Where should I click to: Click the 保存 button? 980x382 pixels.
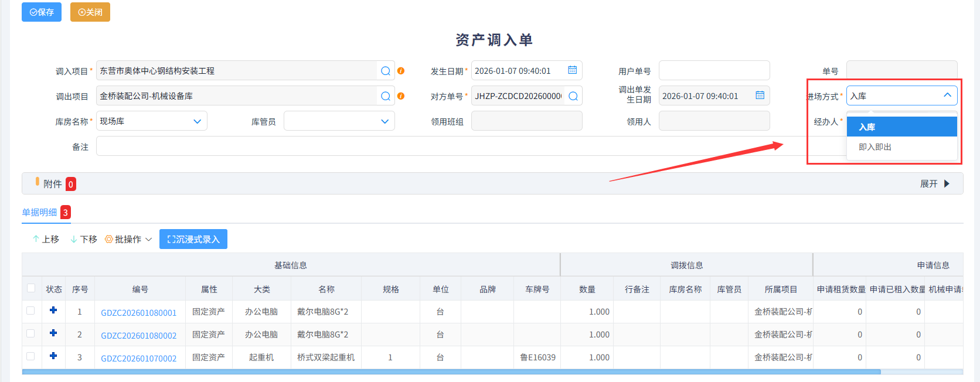42,12
